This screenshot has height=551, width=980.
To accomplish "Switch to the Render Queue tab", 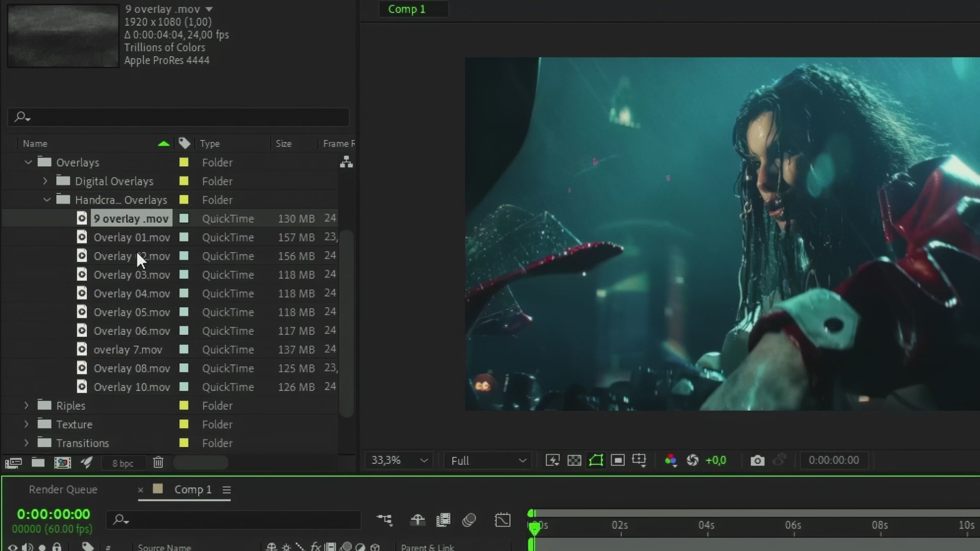I will click(x=63, y=489).
